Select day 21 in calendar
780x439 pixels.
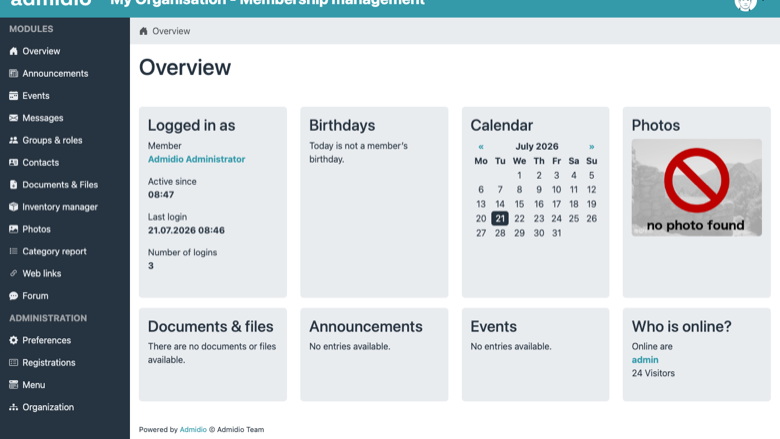click(x=499, y=218)
